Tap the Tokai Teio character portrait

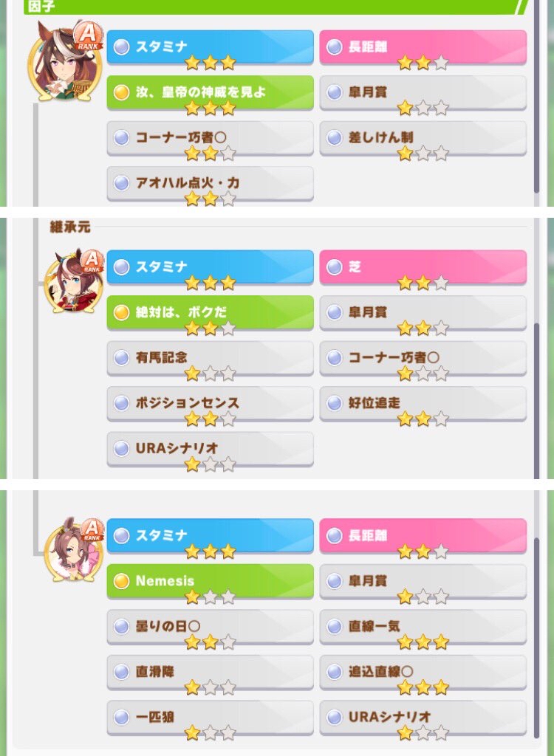(73, 281)
